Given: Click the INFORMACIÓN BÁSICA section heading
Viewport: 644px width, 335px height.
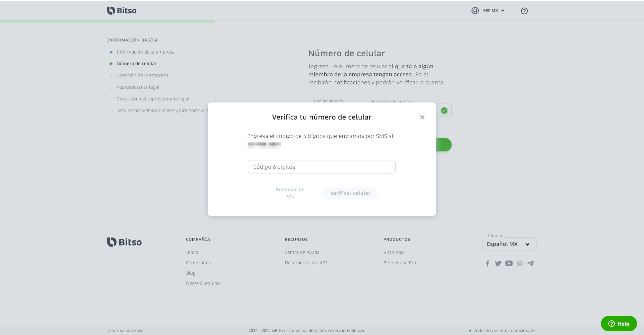Looking at the screenshot, I should (x=132, y=40).
